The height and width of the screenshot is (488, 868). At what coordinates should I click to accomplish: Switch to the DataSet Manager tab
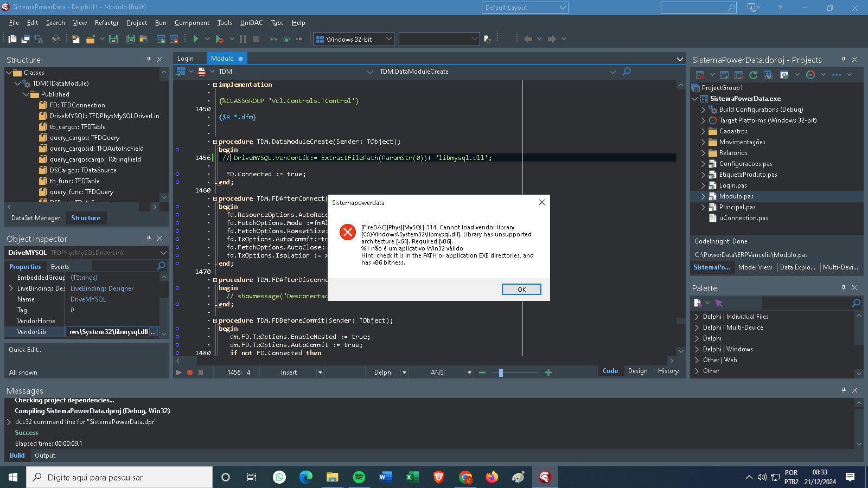36,218
